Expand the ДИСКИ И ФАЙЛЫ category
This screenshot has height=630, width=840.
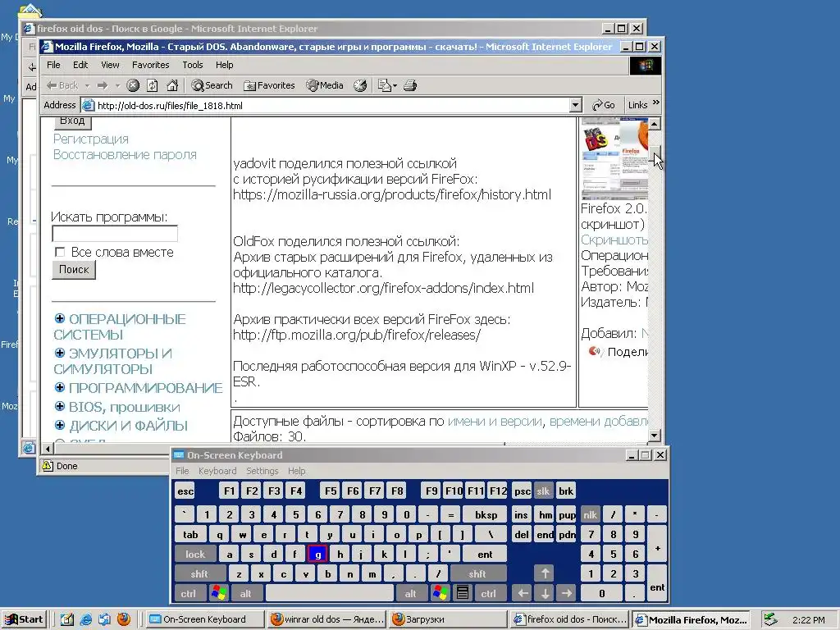pos(59,426)
